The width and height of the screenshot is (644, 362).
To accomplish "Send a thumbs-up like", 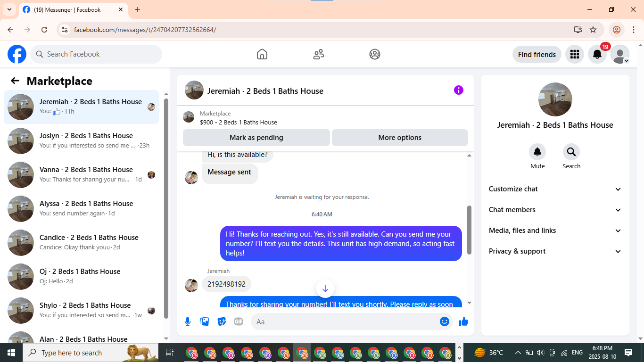I will (x=463, y=321).
